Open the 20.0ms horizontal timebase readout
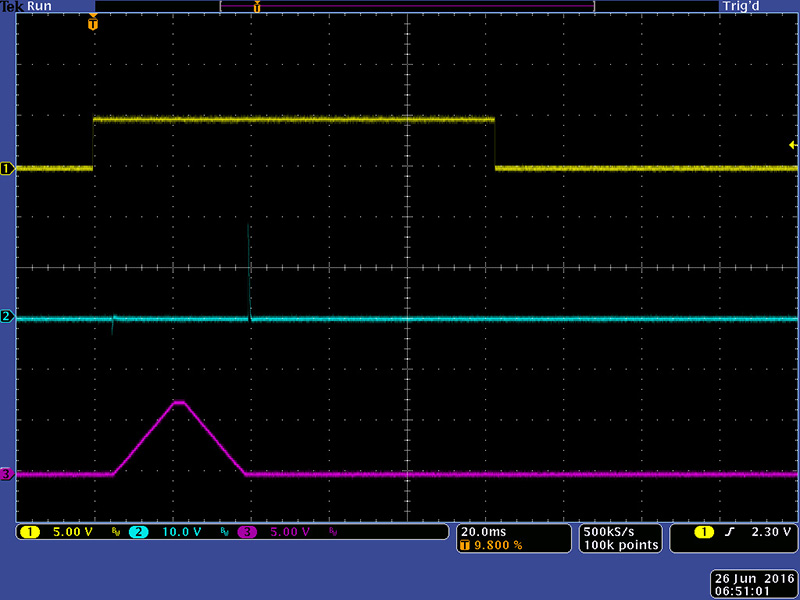 point(483,531)
